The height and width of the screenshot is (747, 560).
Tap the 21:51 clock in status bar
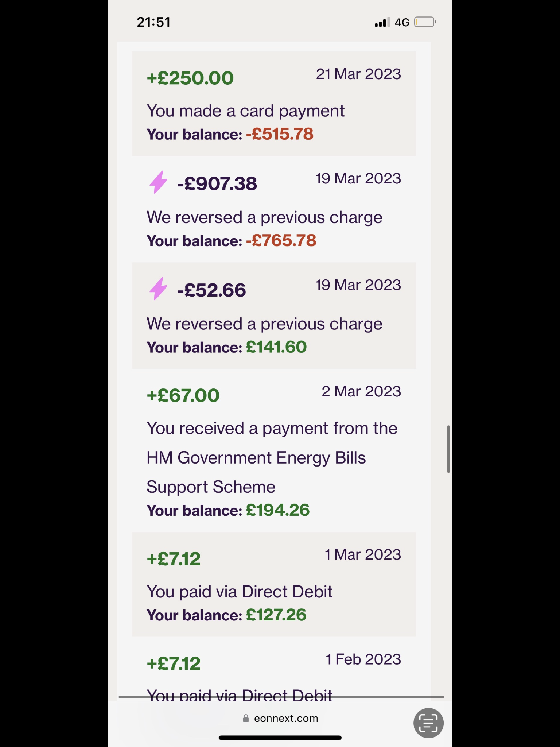click(x=153, y=22)
